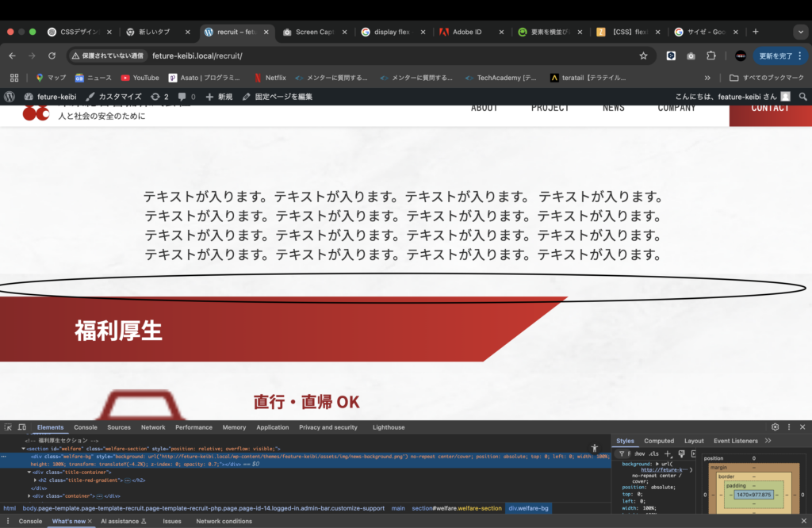Switch to the Console tab in DevTools

[x=86, y=427]
